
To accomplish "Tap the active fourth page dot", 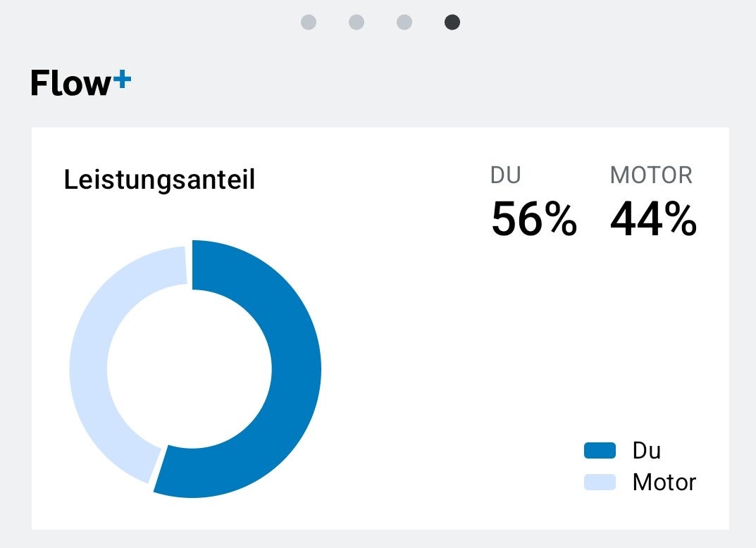I will pyautogui.click(x=452, y=23).
